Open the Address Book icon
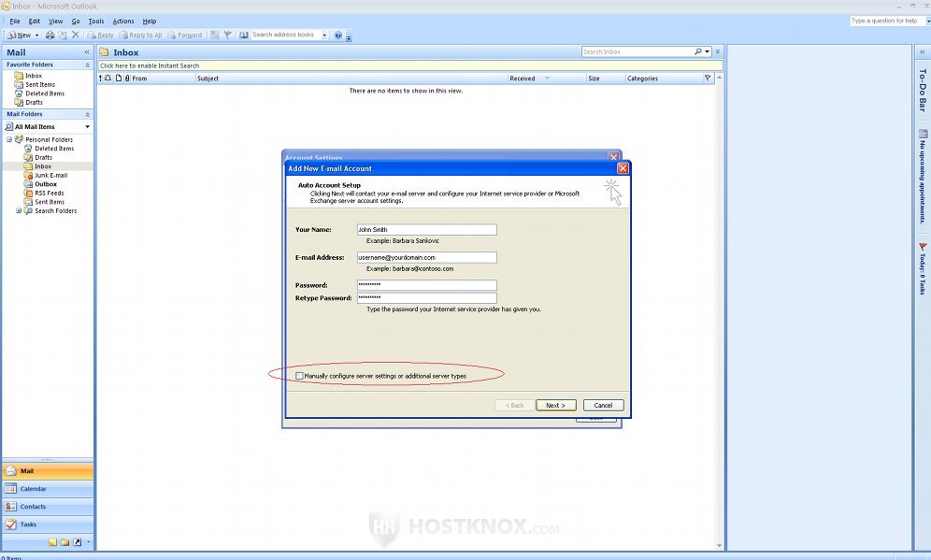This screenshot has width=931, height=560. tap(243, 35)
